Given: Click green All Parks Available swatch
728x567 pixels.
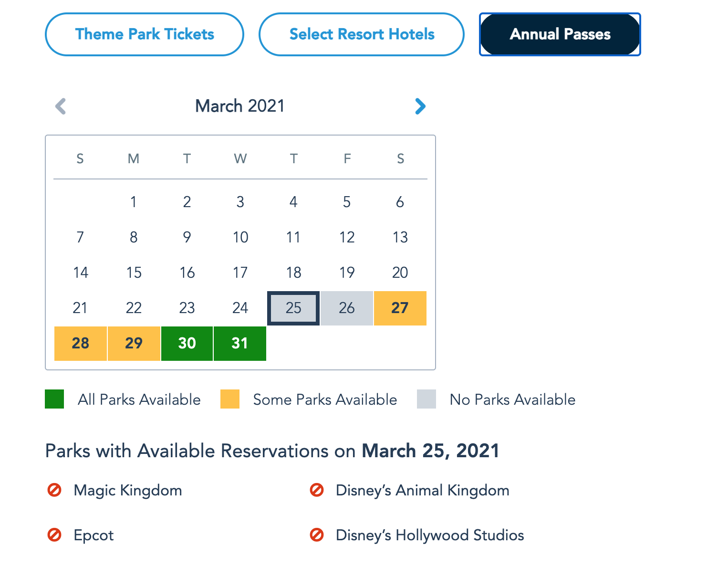Looking at the screenshot, I should 54,399.
